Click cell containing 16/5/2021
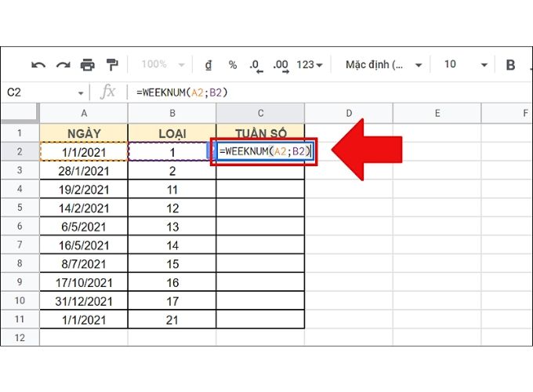Image resolution: width=533 pixels, height=392 pixels. pyautogui.click(x=84, y=245)
